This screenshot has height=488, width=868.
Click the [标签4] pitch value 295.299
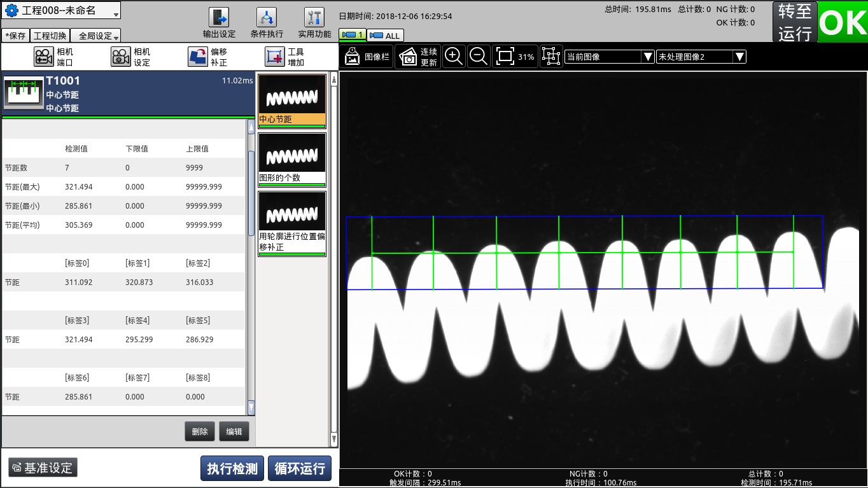(x=139, y=340)
